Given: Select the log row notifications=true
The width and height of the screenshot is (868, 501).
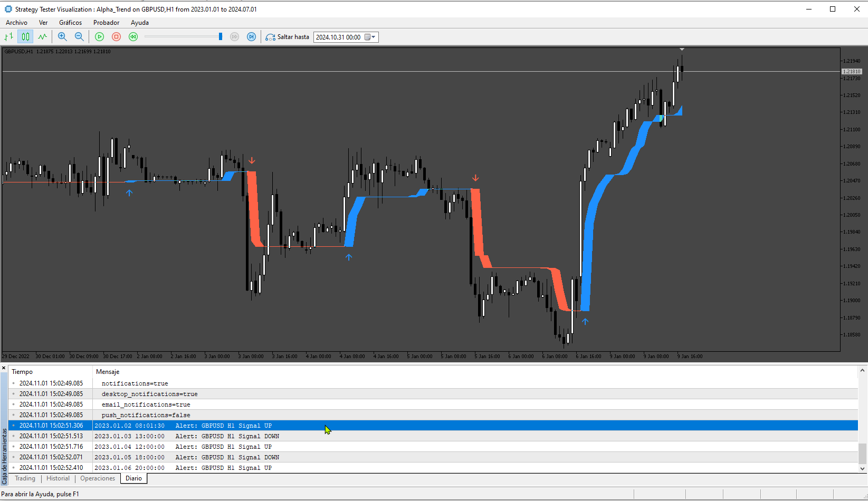Looking at the screenshot, I should [x=433, y=383].
